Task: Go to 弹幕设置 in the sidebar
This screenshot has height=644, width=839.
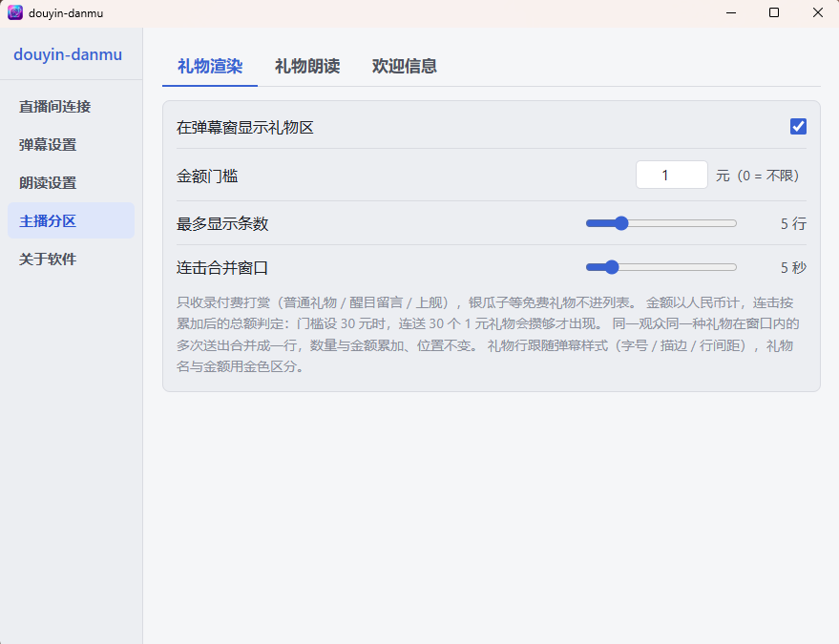Action: pos(72,144)
